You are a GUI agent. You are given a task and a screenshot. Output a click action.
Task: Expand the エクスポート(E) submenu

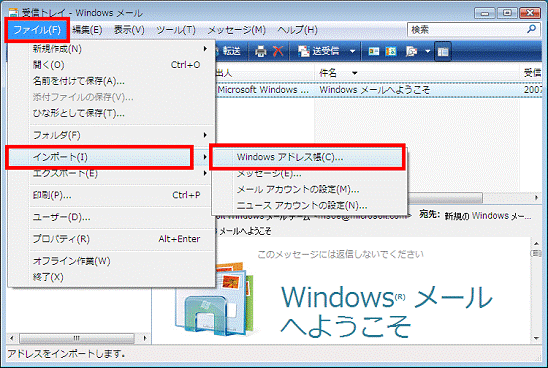[x=111, y=173]
